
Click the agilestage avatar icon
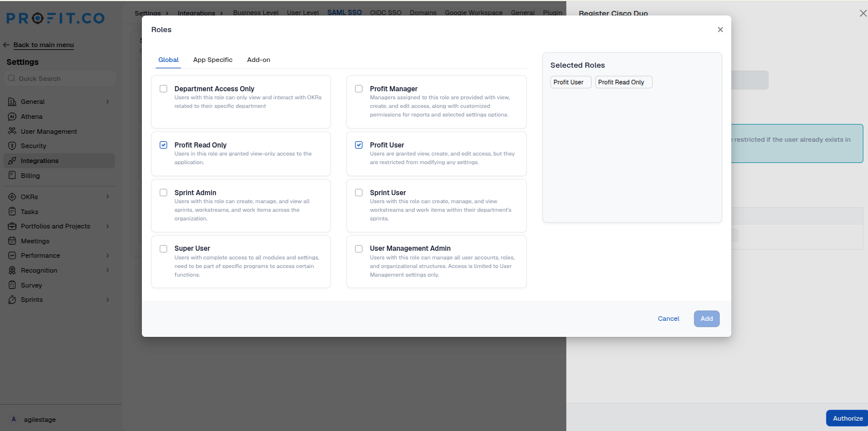tap(14, 420)
